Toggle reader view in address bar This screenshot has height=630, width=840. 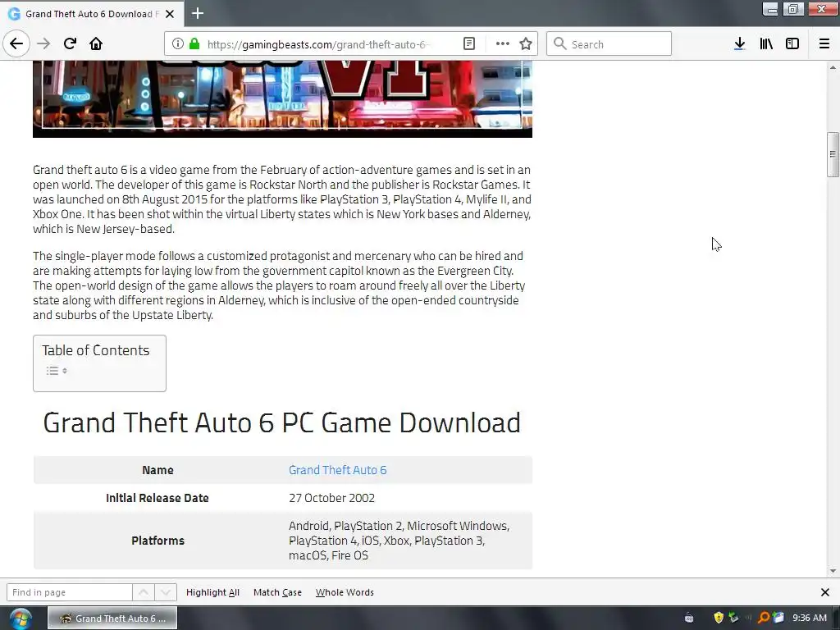[x=468, y=44]
